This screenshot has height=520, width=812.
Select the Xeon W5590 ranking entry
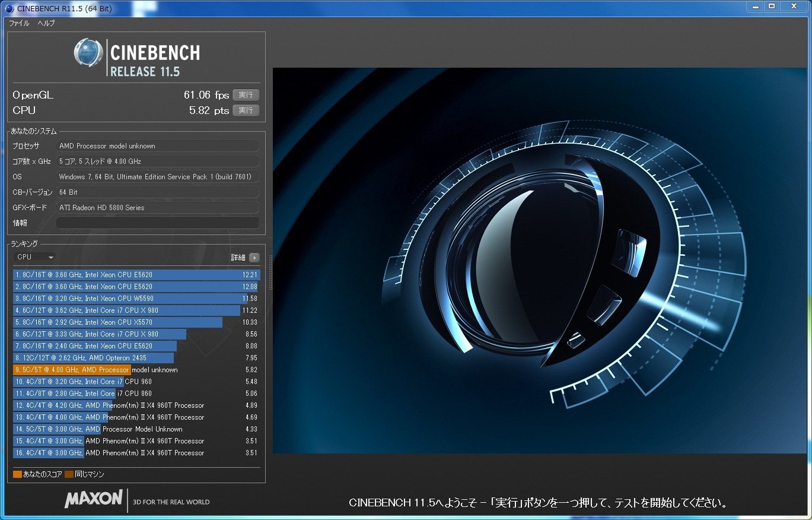click(135, 299)
